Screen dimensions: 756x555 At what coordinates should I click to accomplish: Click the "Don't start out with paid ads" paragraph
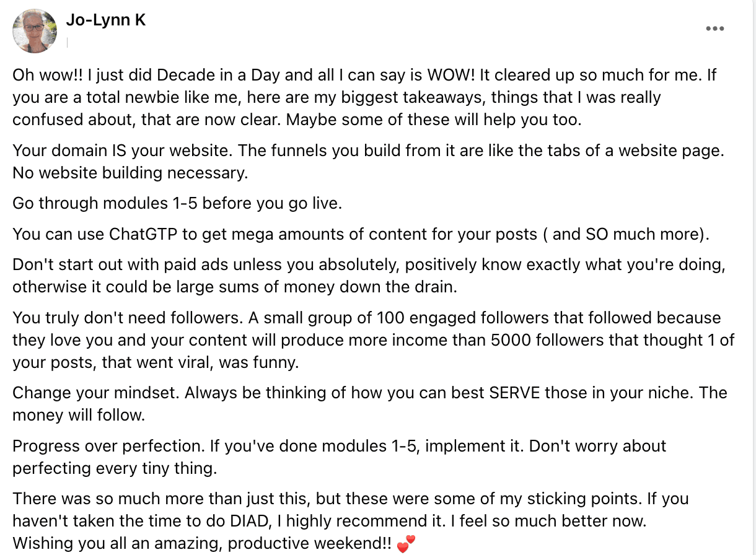click(x=369, y=276)
